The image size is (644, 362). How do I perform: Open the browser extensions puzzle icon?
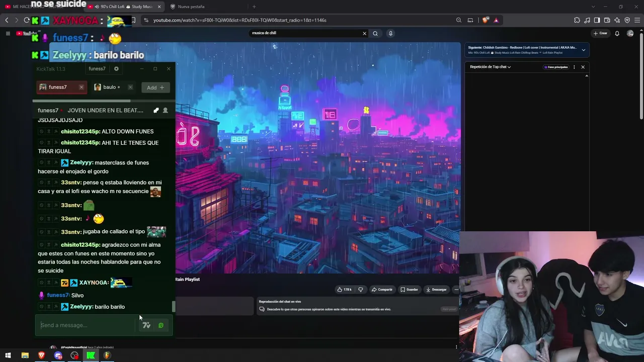click(577, 20)
